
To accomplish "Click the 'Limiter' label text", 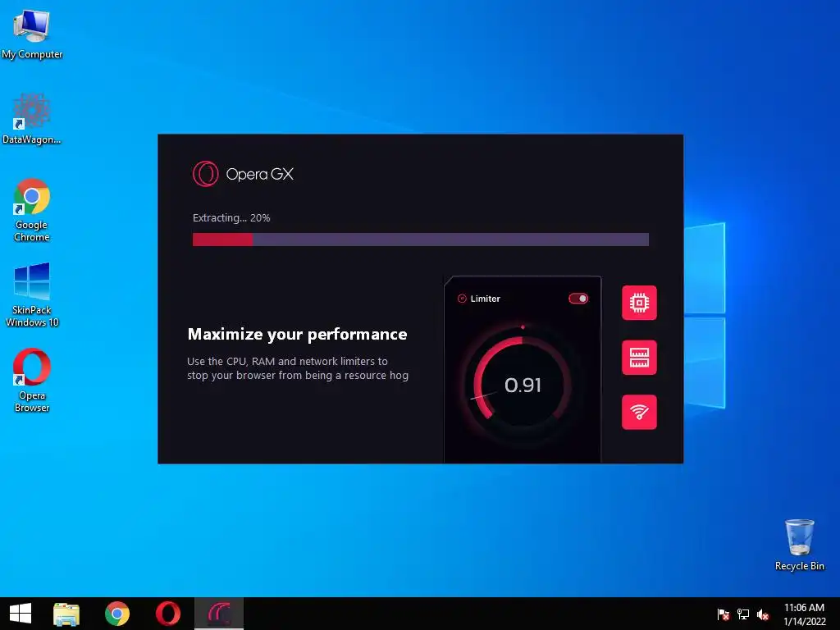I will pos(486,299).
